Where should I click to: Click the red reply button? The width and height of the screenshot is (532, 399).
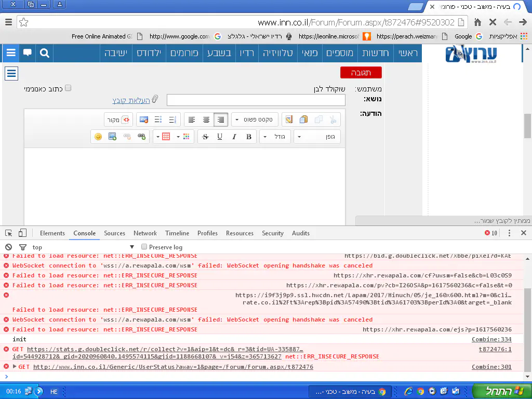tap(361, 73)
